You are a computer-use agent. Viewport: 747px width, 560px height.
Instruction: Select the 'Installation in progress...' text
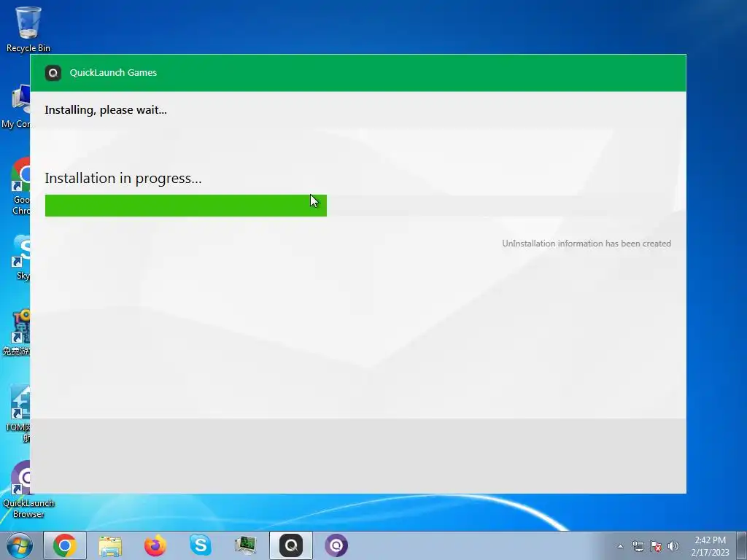pyautogui.click(x=123, y=178)
